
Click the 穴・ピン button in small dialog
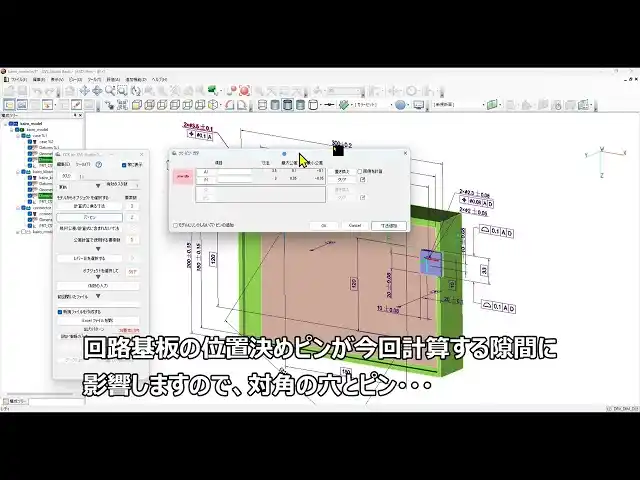tap(89, 218)
